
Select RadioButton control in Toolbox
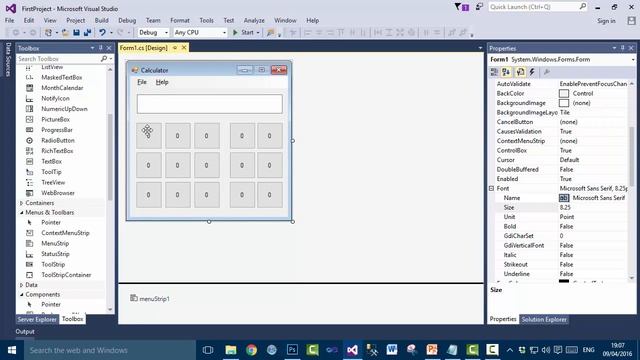pyautogui.click(x=58, y=140)
